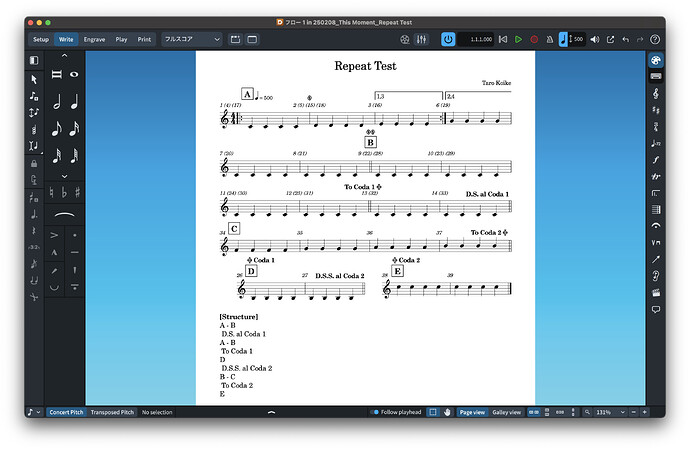Toggle the left panel visibility
This screenshot has width=690, height=449.
pos(34,60)
